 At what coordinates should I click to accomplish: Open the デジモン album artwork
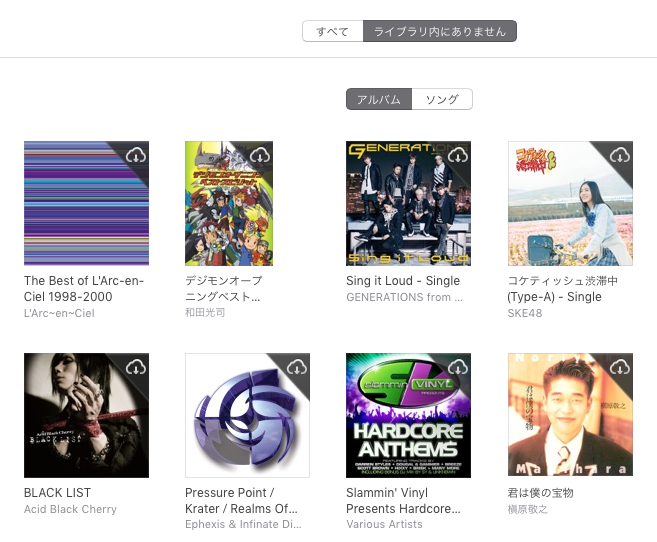pos(229,204)
